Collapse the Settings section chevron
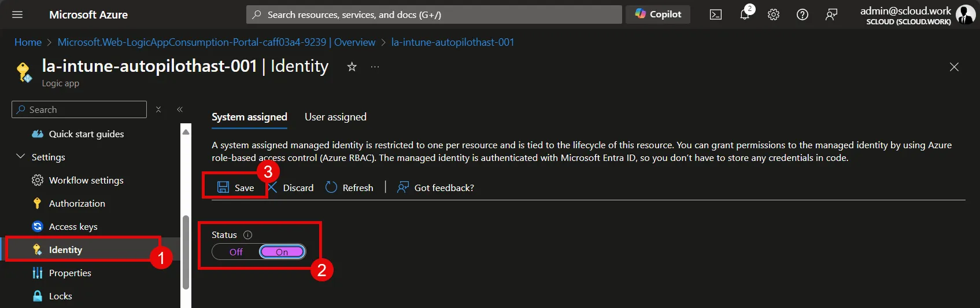The width and height of the screenshot is (980, 308). [21, 157]
